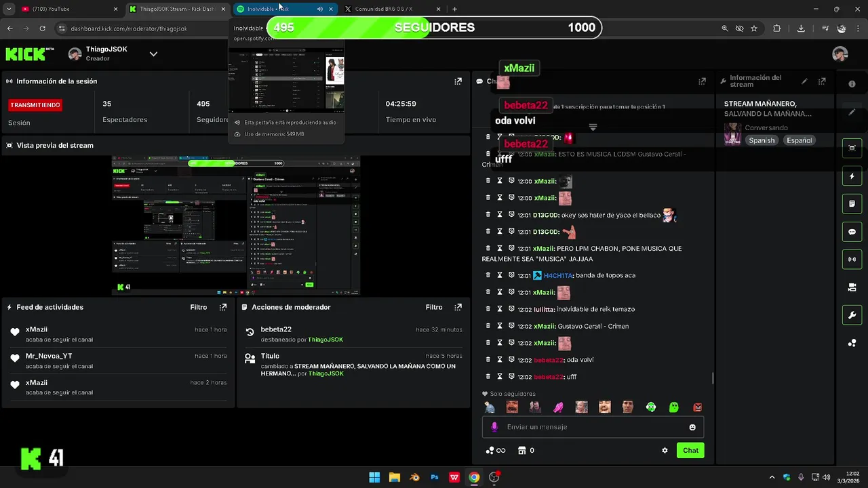Screen dimensions: 868x488
Task: Open the emoji picker in message box
Action: point(692,427)
